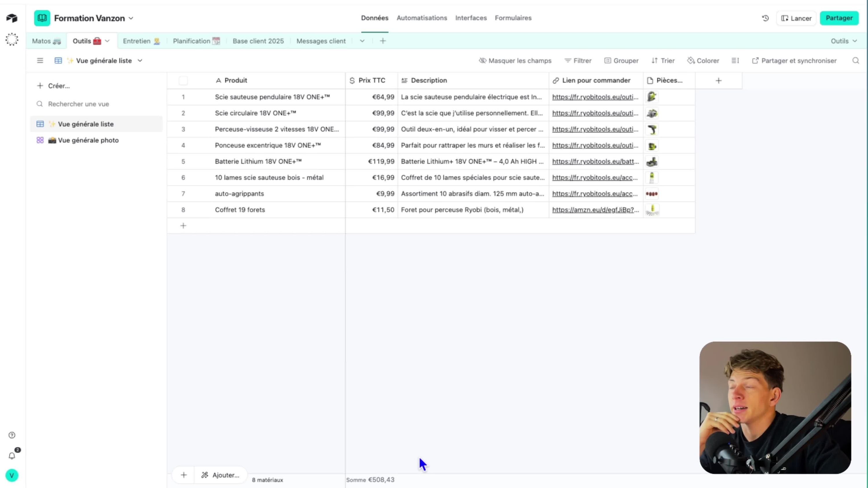Open row height icon in toolbar
Screen dimensions: 868x488
point(735,61)
